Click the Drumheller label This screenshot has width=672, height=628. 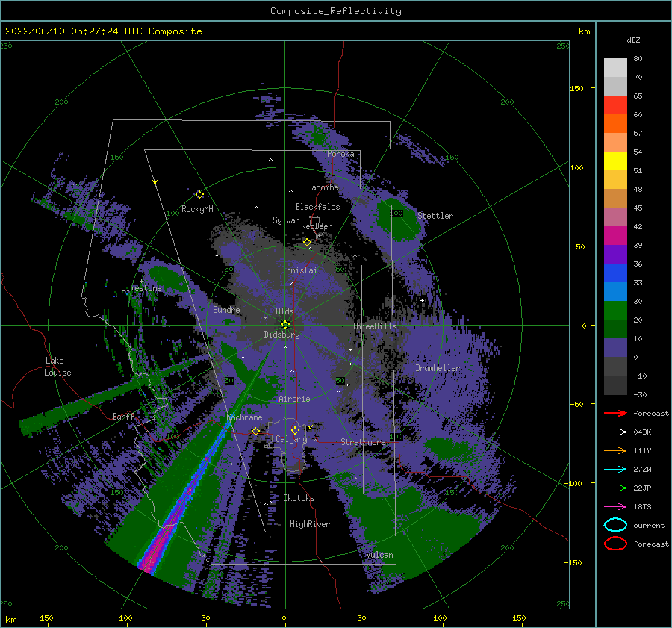(x=438, y=368)
